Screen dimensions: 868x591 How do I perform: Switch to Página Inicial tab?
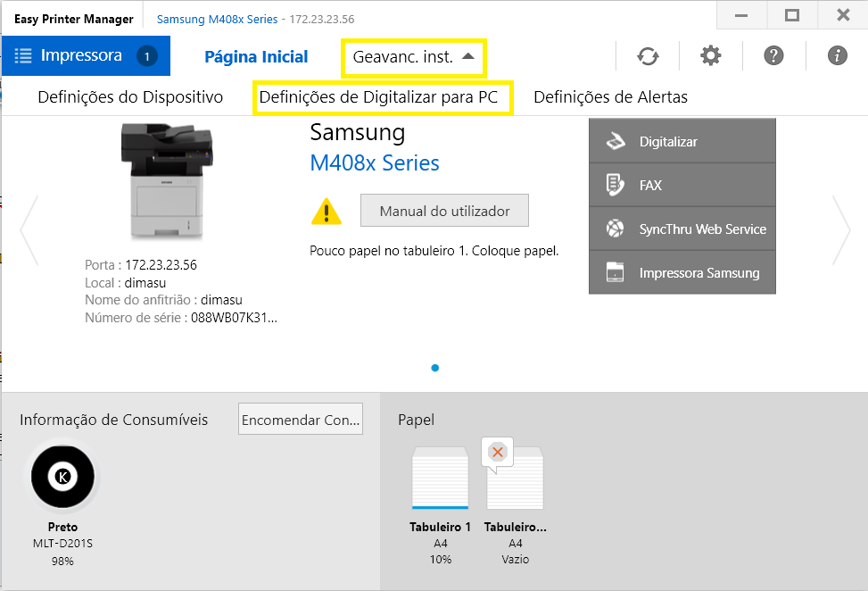coord(256,57)
